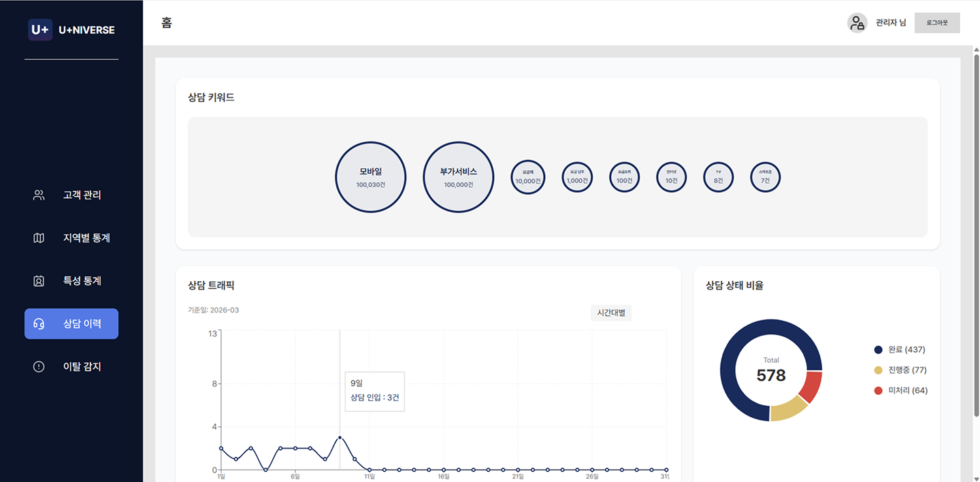Click the 9일 data point on chart
Viewport: 980px width, 482px height.
340,438
